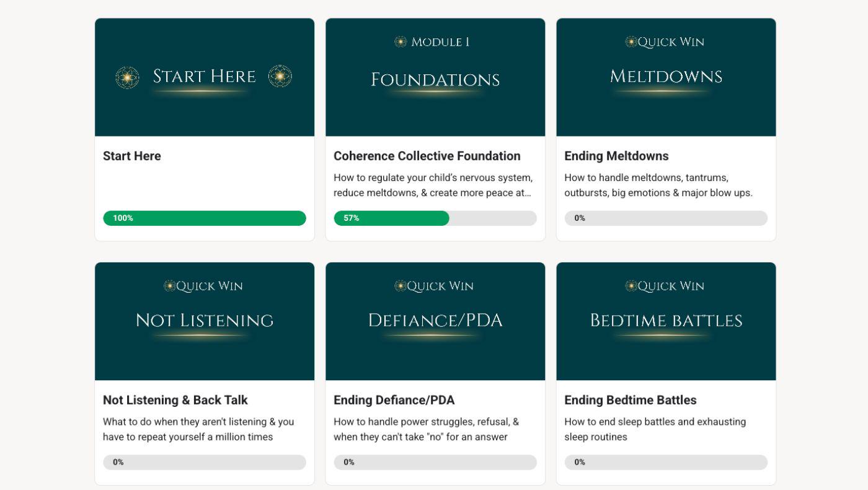Click the mandala icon next to Module I

pyautogui.click(x=401, y=42)
